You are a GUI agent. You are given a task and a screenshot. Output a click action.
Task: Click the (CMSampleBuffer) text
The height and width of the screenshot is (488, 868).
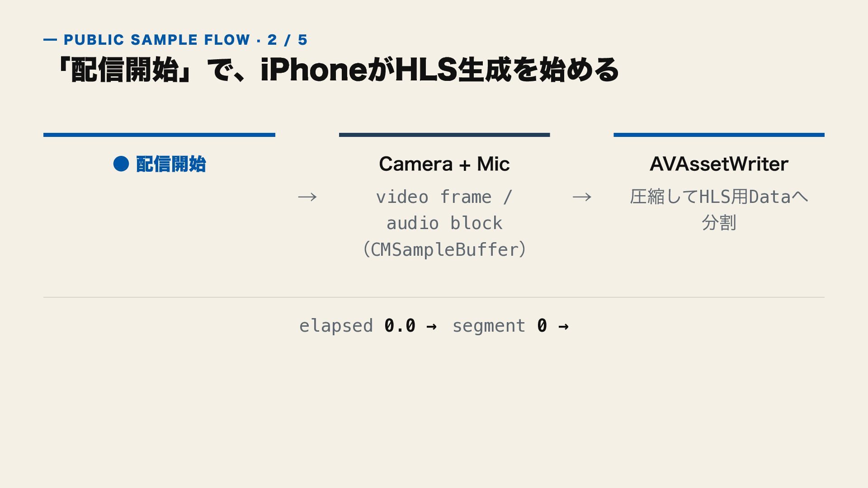click(x=444, y=249)
